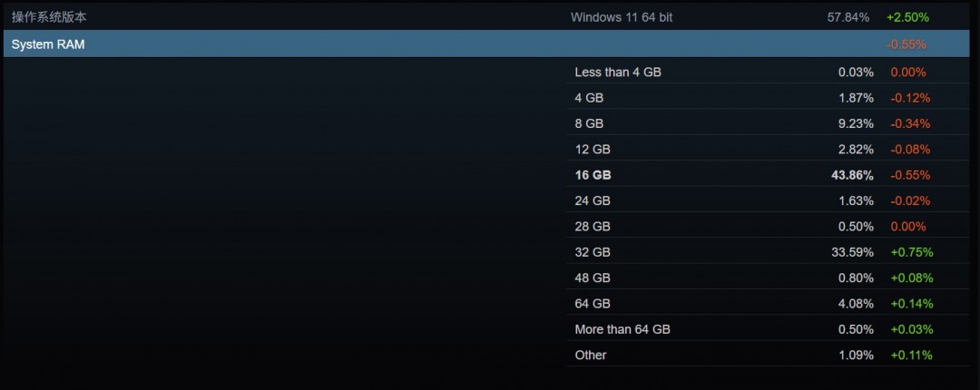The height and width of the screenshot is (390, 980).
Task: Click the Windows 11 64 bit label
Action: click(x=622, y=17)
